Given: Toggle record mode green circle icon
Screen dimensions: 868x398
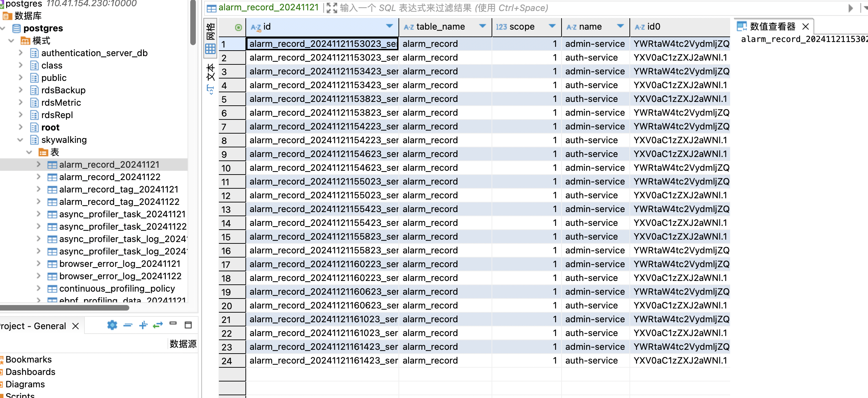Looking at the screenshot, I should (238, 27).
